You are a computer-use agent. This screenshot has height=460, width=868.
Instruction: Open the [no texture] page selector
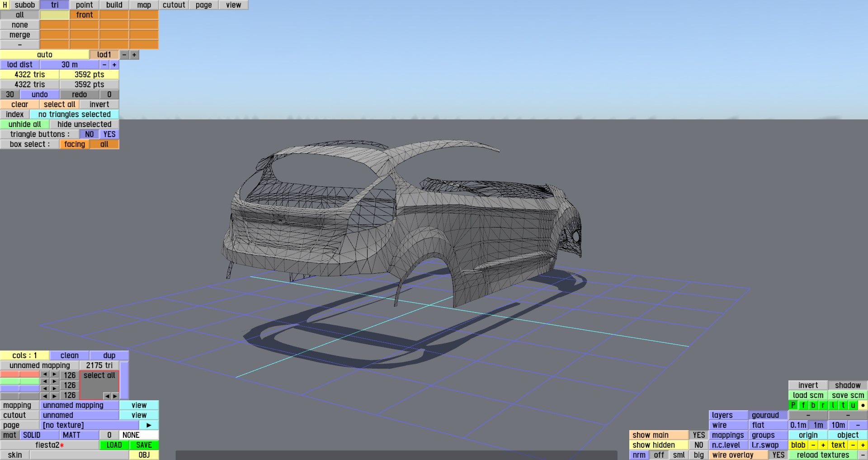[x=90, y=425]
